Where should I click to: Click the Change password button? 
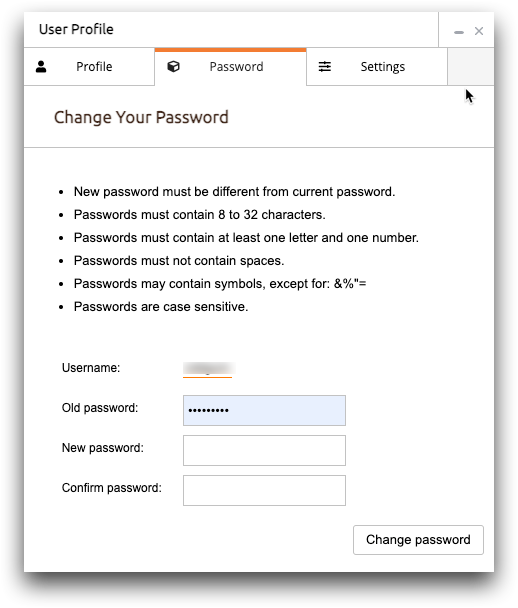[x=418, y=540]
